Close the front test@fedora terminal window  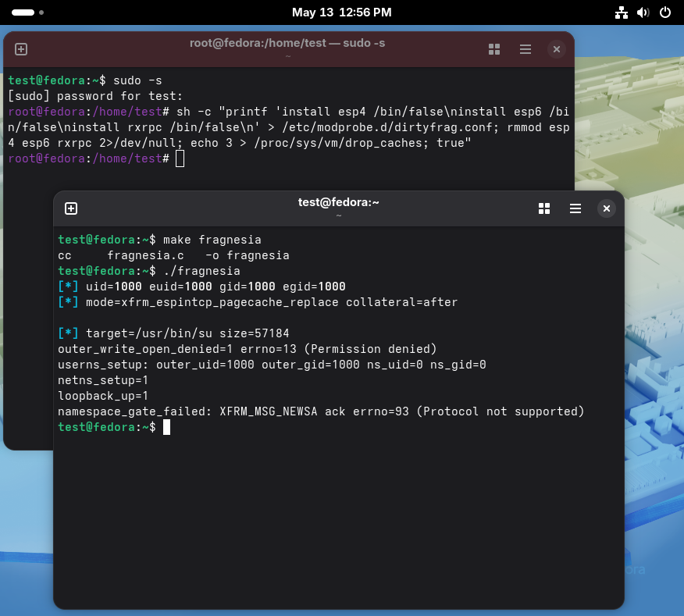[607, 208]
